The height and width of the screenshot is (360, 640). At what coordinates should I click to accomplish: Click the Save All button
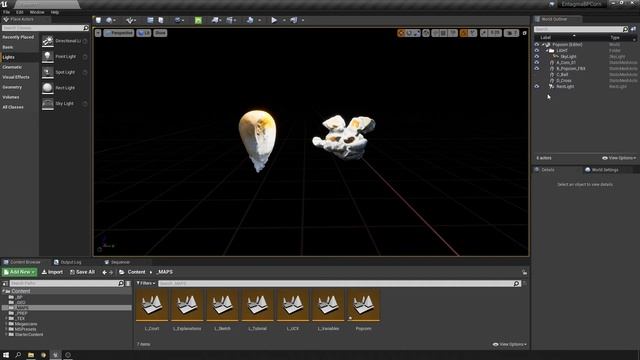[82, 272]
